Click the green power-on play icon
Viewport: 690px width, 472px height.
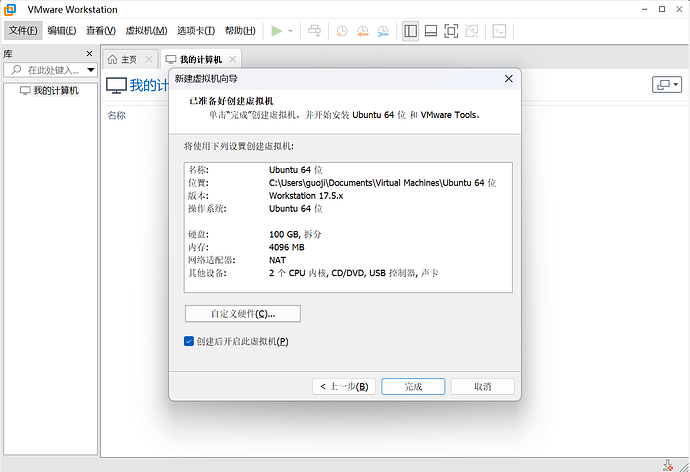click(276, 31)
